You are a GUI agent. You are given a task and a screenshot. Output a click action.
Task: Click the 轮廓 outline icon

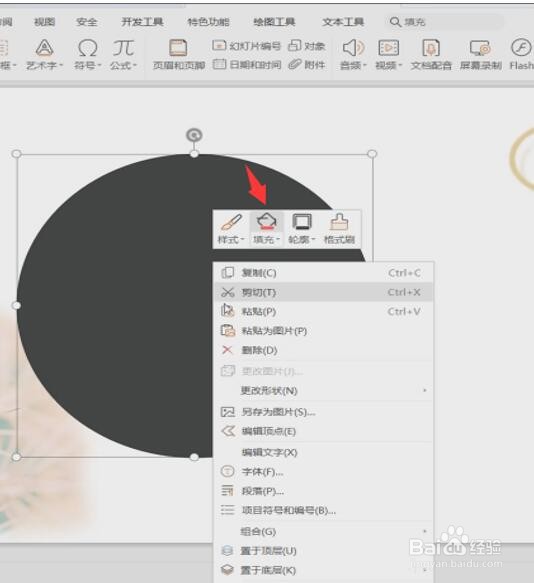coord(302,222)
